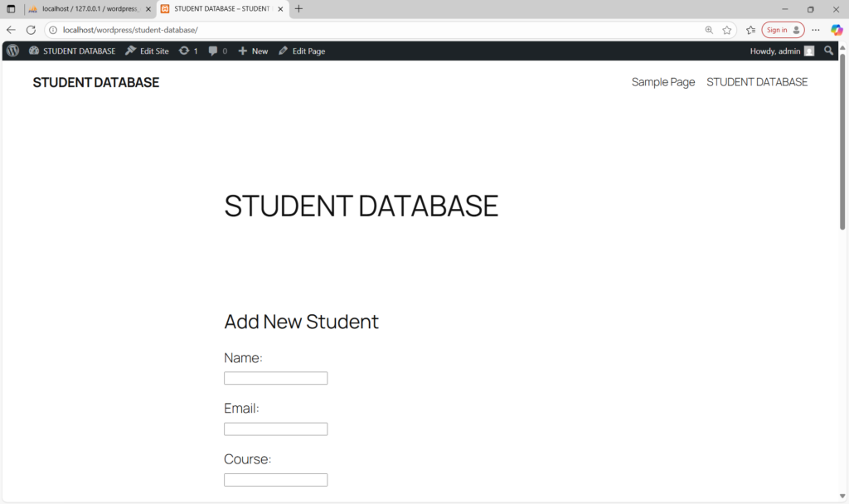
Task: Refresh the page with browser reload button
Action: point(31,30)
